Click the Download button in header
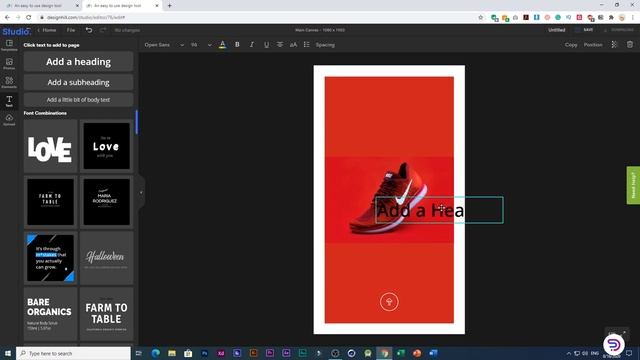This screenshot has height=360, width=640. pyautogui.click(x=619, y=30)
